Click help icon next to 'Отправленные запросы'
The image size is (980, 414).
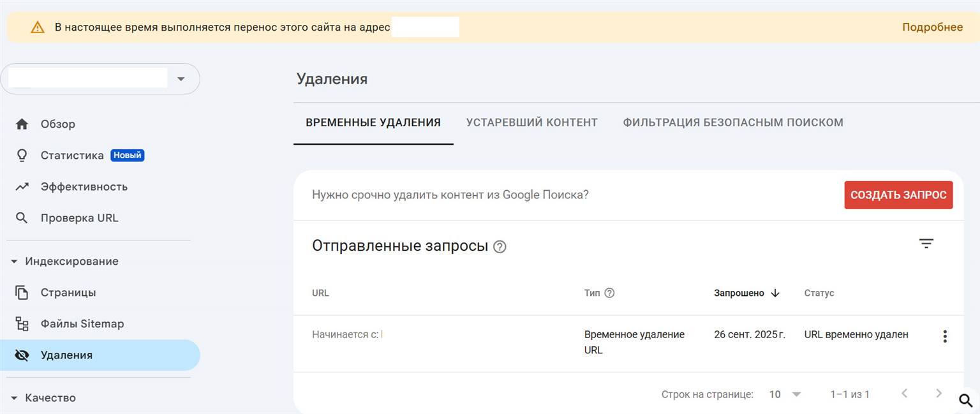(500, 247)
